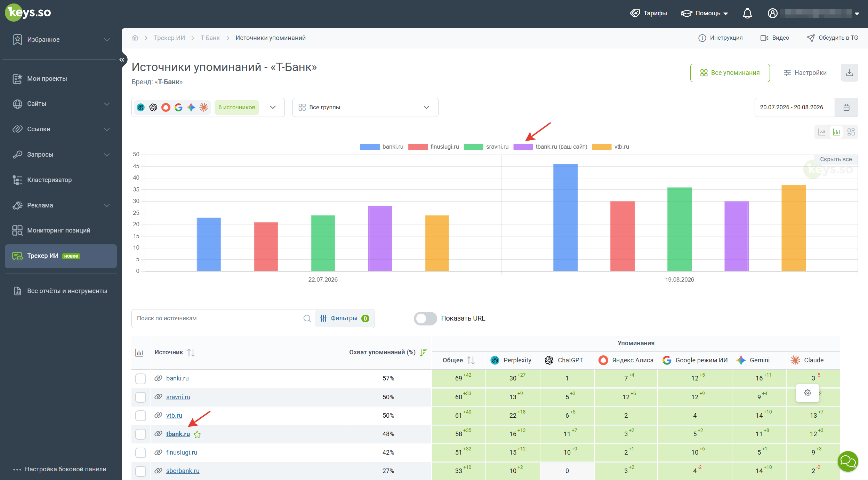This screenshot has width=868, height=480.
Task: Switch to line chart view icon
Action: tap(822, 132)
